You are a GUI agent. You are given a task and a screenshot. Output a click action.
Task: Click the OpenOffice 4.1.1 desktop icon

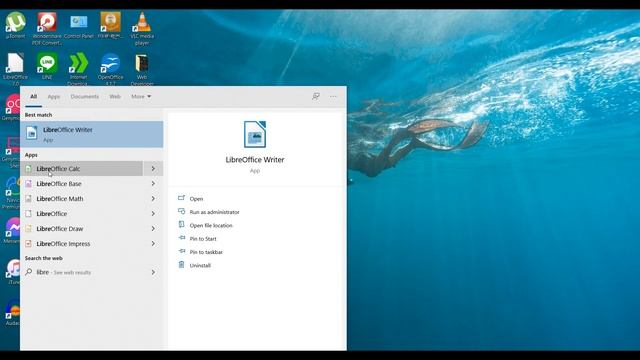(x=110, y=69)
